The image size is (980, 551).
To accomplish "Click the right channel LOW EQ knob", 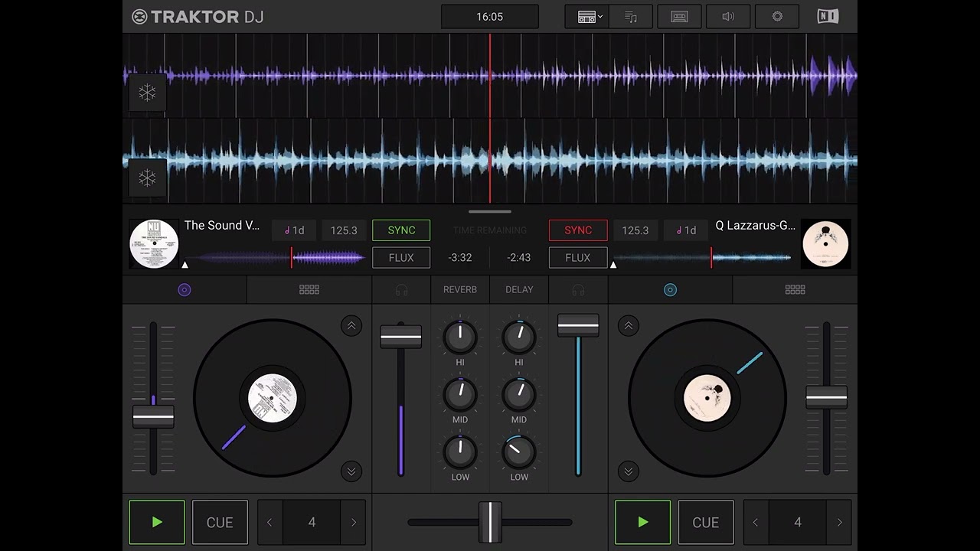I will [x=519, y=452].
